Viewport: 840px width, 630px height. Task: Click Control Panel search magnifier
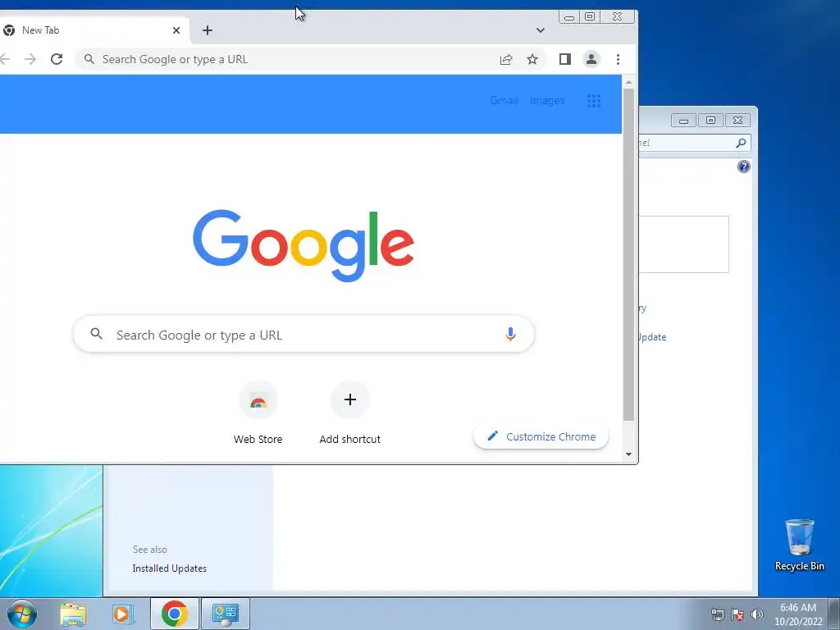(741, 143)
